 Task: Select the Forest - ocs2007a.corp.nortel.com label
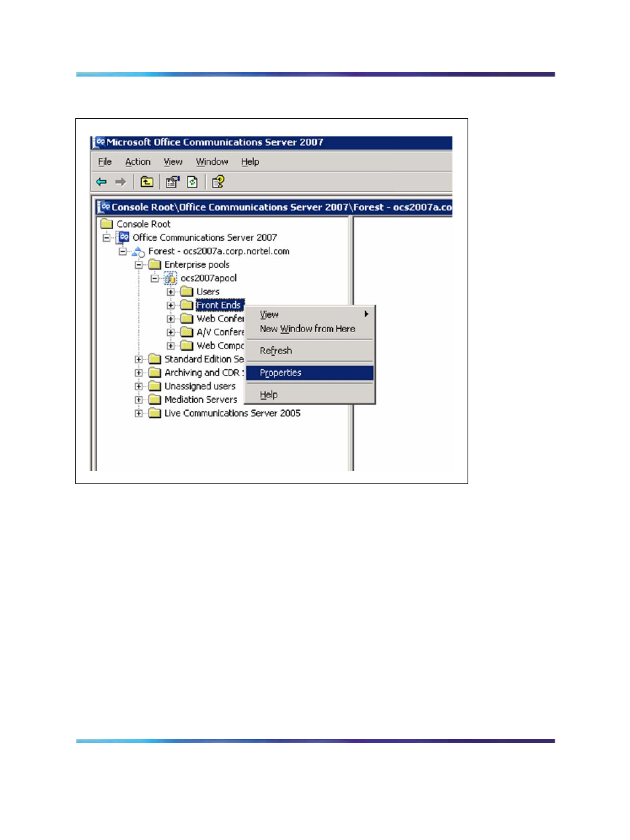[x=219, y=252]
